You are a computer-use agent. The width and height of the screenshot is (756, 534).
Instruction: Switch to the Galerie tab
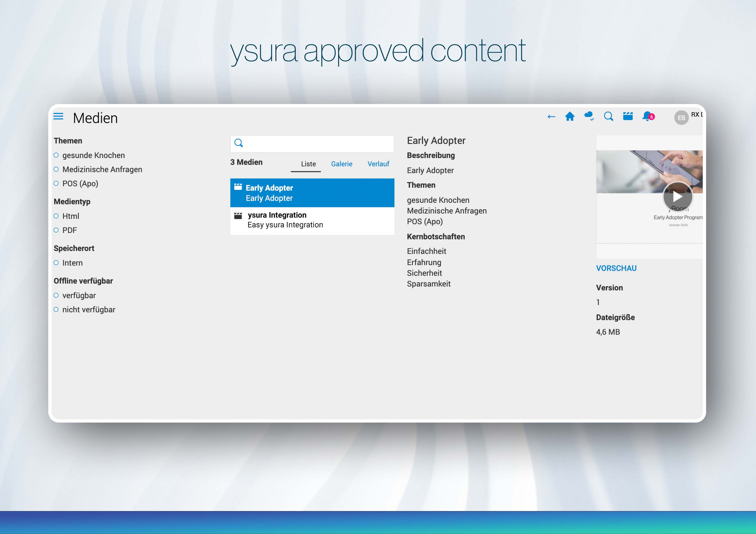coord(341,164)
